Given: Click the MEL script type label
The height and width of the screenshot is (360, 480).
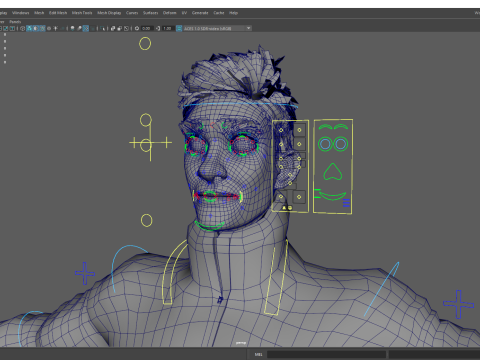Looking at the screenshot, I should (x=258, y=354).
